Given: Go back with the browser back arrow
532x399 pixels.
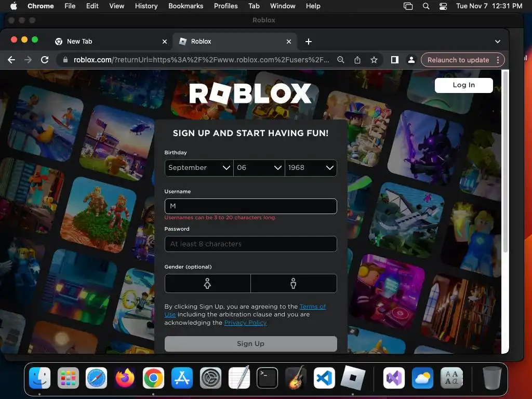Looking at the screenshot, I should pos(11,60).
